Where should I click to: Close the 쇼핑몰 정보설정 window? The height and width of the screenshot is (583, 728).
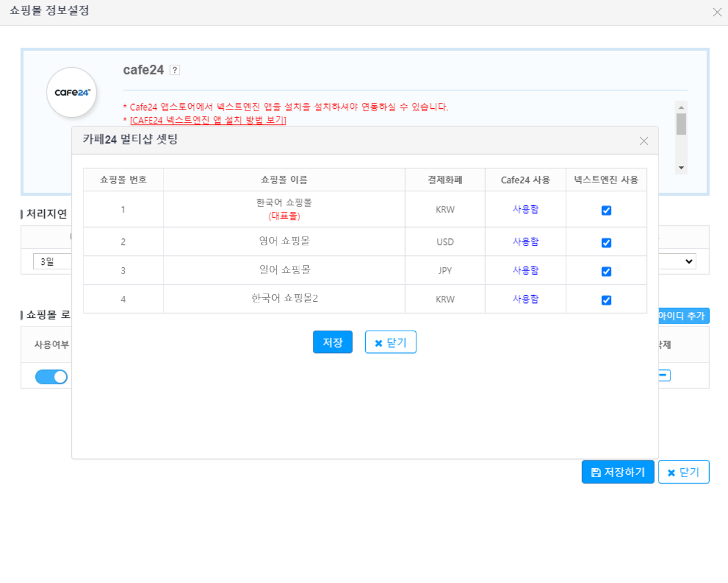click(717, 12)
